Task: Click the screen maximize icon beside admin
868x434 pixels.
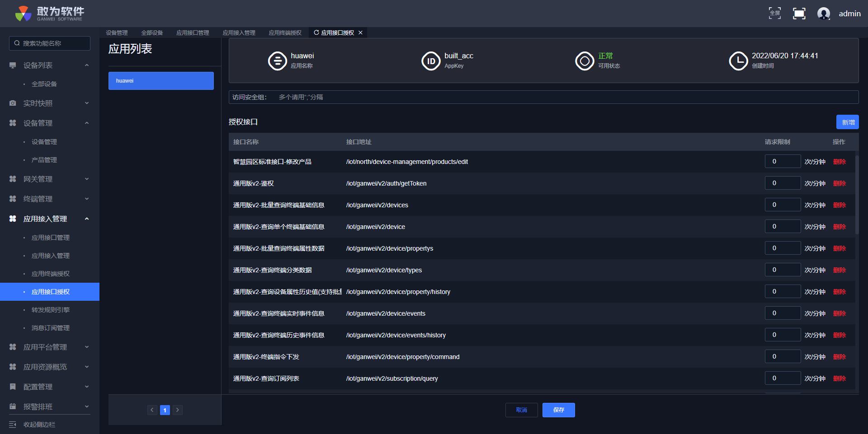Action: (x=799, y=14)
